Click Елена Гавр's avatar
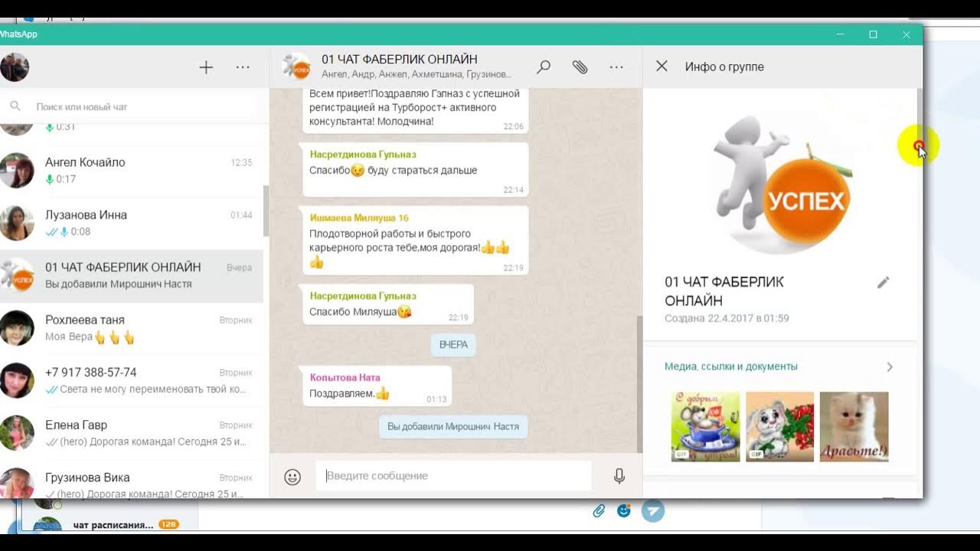The width and height of the screenshot is (980, 551). pyautogui.click(x=17, y=434)
